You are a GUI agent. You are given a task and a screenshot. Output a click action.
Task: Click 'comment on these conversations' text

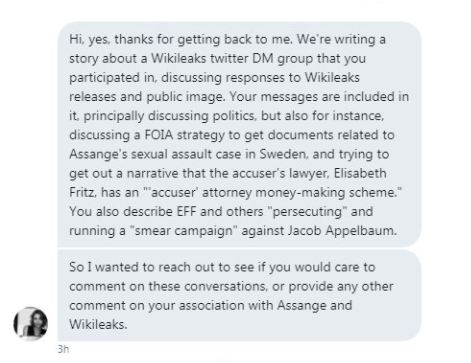pos(168,286)
